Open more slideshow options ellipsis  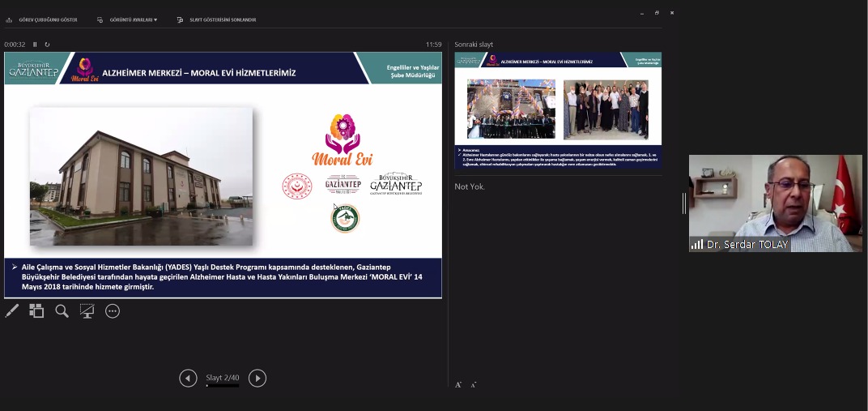(x=113, y=311)
